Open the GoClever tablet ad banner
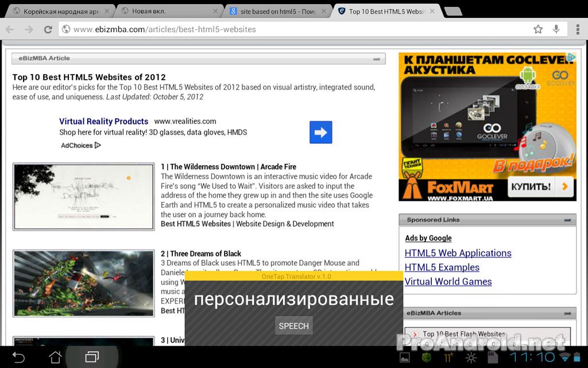 click(x=487, y=127)
